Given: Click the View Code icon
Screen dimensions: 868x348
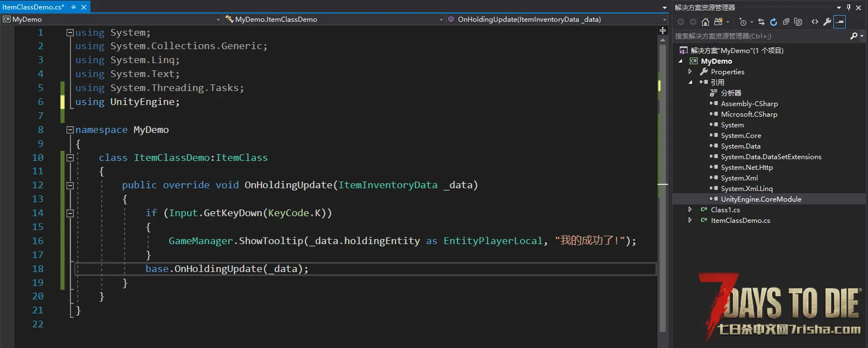Looking at the screenshot, I should tap(815, 22).
